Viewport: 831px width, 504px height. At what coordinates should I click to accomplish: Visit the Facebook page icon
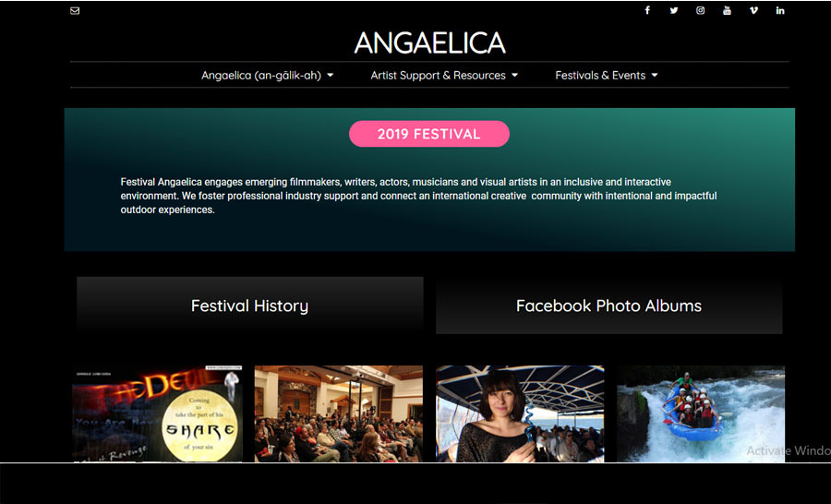tap(647, 10)
